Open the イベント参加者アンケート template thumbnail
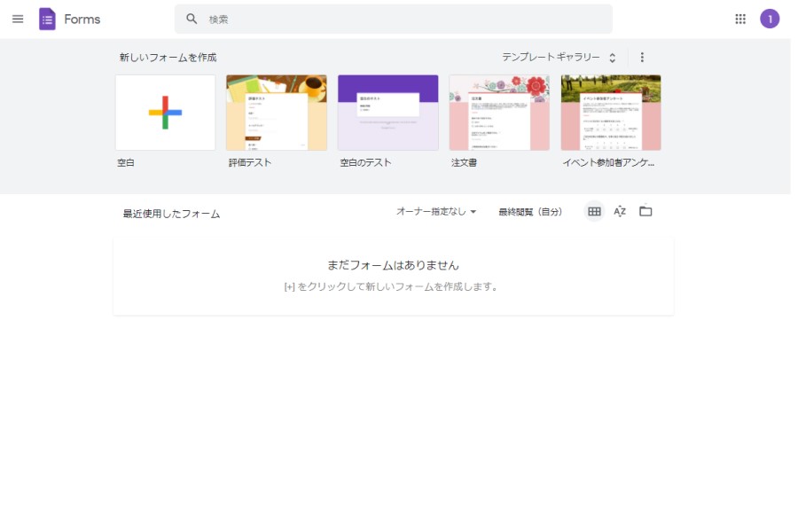The height and width of the screenshot is (532, 798). [611, 113]
